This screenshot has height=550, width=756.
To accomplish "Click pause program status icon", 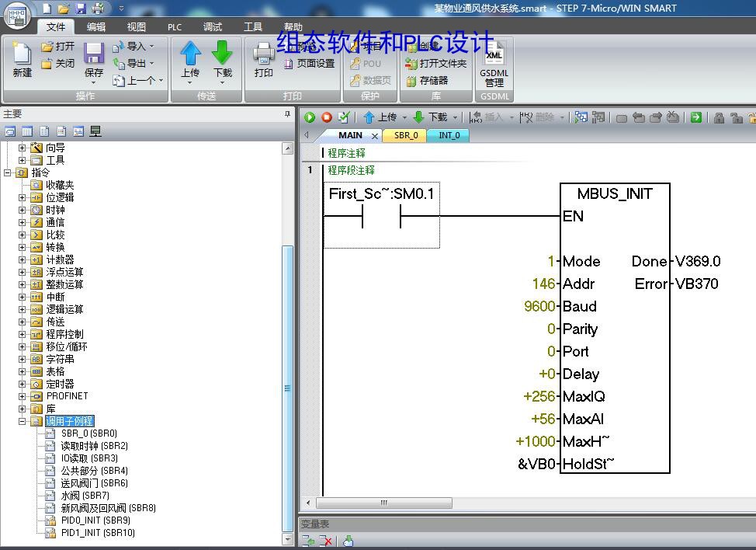I will coord(598,117).
